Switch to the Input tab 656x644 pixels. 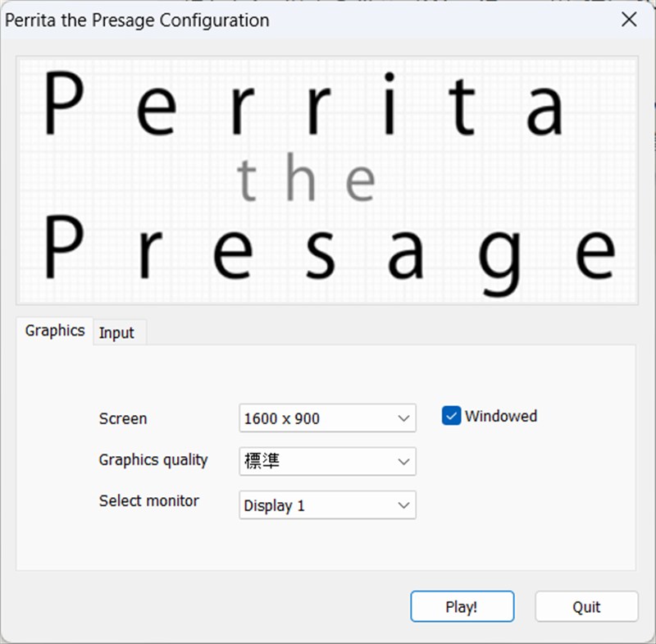click(116, 332)
